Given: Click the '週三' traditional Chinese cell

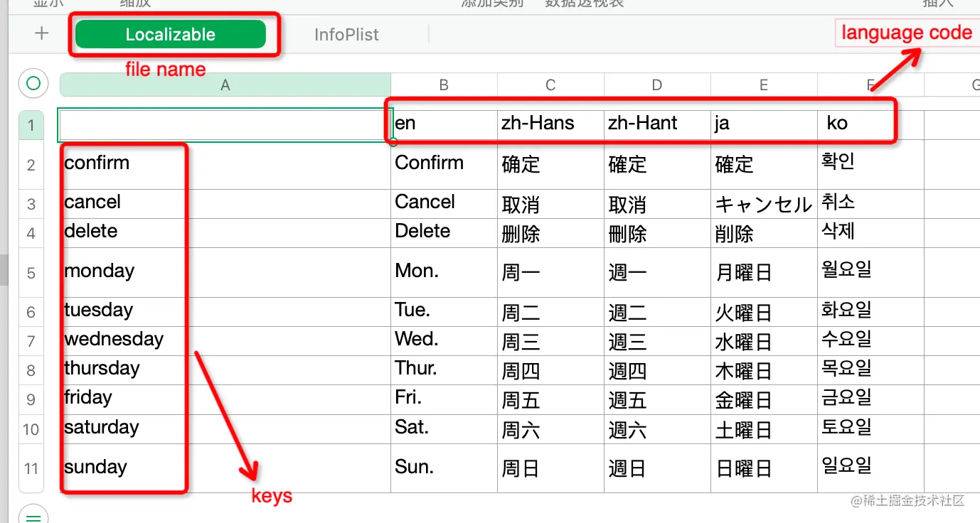Looking at the screenshot, I should pos(657,341).
